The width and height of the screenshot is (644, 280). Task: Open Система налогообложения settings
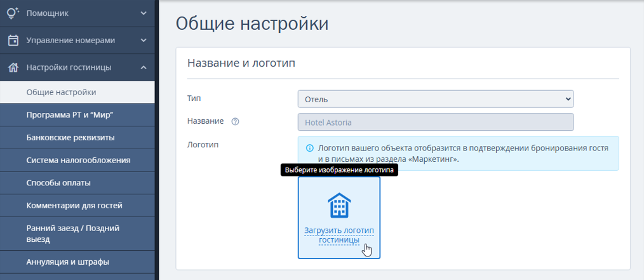point(77,160)
